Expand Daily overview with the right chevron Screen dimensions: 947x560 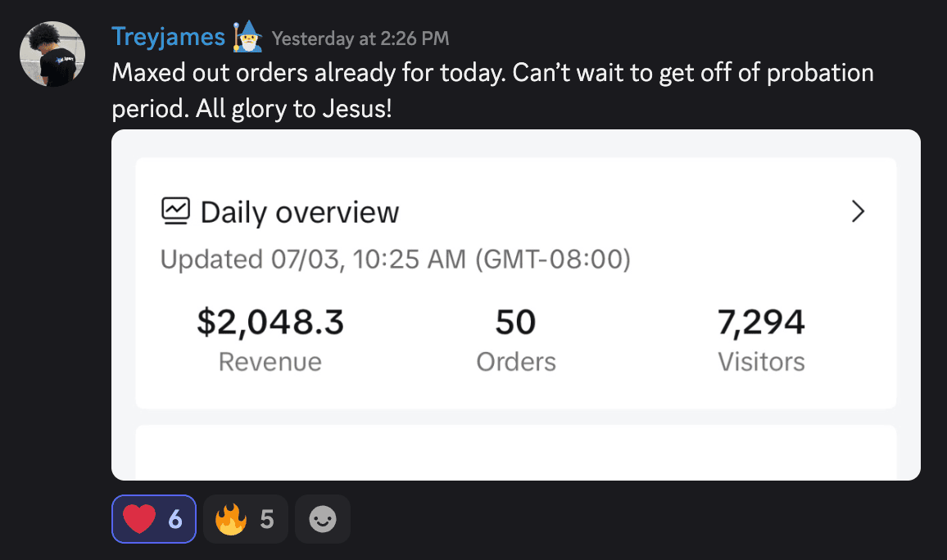pyautogui.click(x=858, y=212)
